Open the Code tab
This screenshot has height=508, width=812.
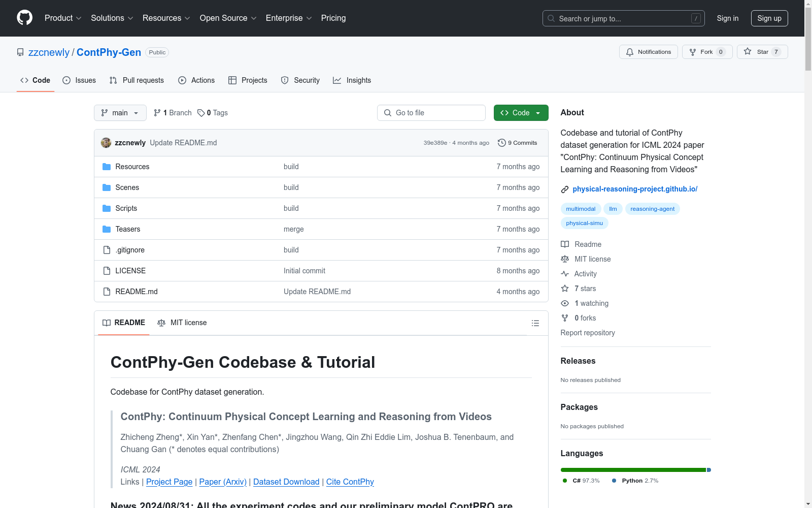[x=36, y=80]
